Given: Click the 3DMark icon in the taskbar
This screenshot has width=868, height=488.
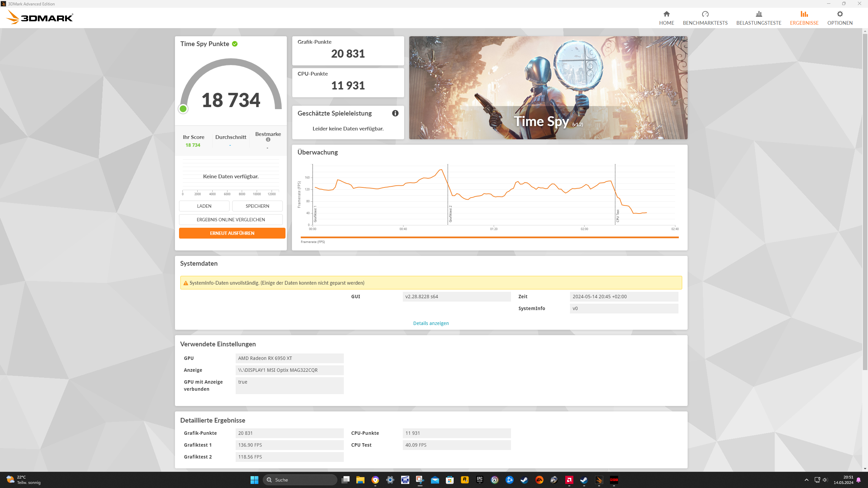Looking at the screenshot, I should point(599,480).
